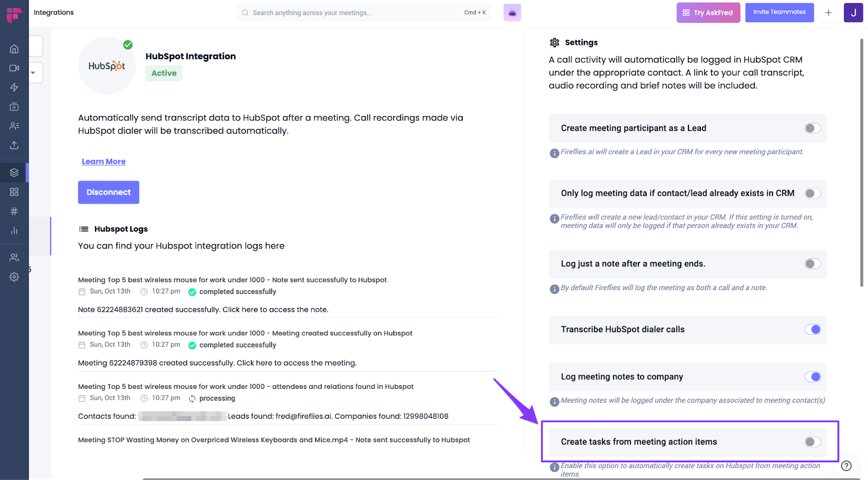
Task: Click the HubSpot logo thumbnail
Action: pyautogui.click(x=107, y=66)
